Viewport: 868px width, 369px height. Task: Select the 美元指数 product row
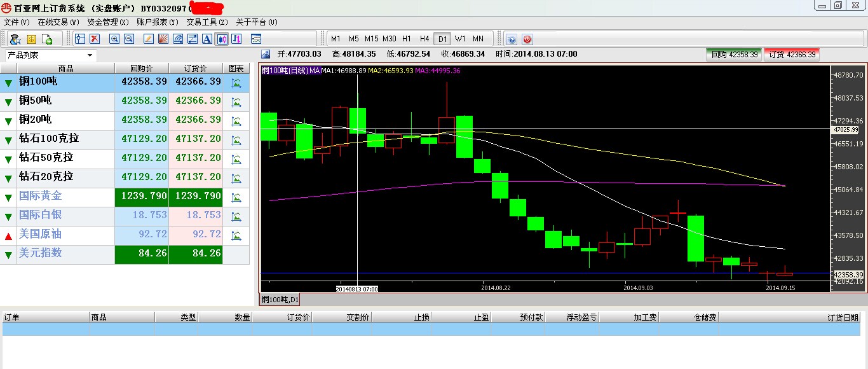[x=125, y=254]
